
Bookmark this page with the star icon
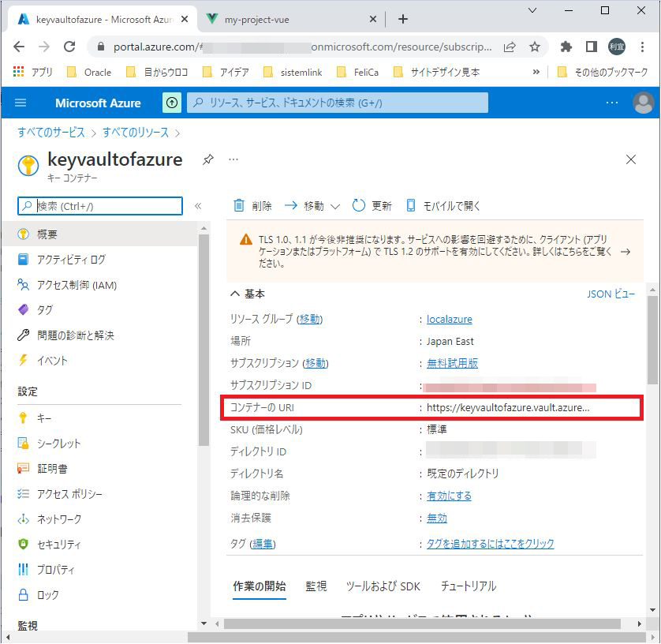pos(535,47)
